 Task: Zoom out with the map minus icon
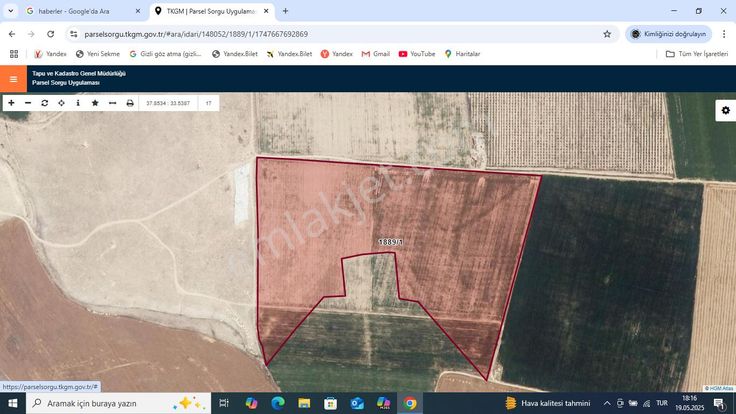coord(28,103)
